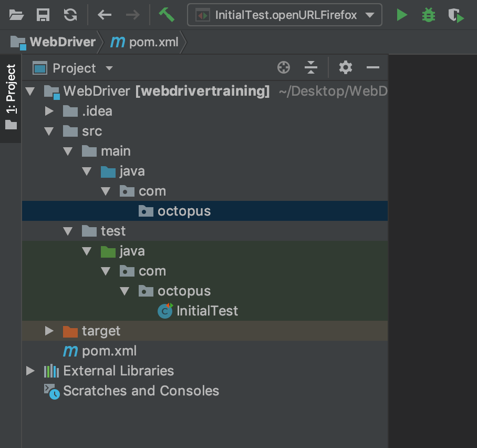
Task: Collapse all tree nodes in Project panel
Action: click(x=311, y=68)
